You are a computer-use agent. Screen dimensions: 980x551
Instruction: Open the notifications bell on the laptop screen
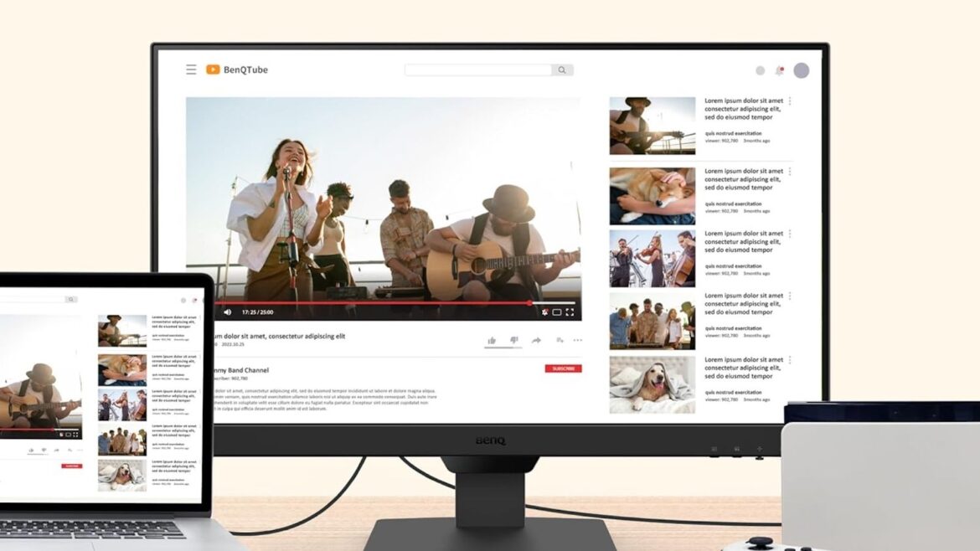194,301
